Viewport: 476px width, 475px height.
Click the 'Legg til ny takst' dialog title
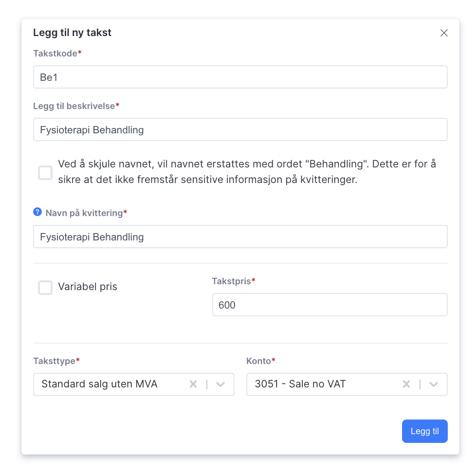click(72, 33)
